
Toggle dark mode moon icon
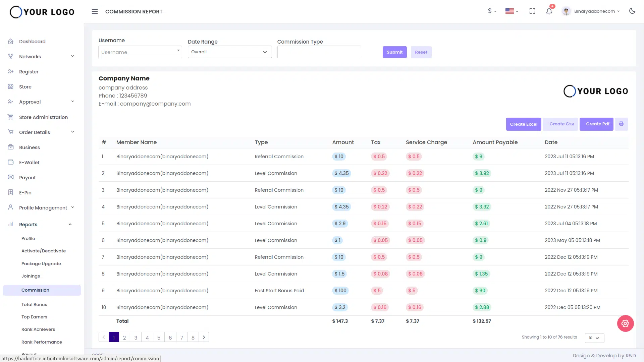(x=632, y=11)
